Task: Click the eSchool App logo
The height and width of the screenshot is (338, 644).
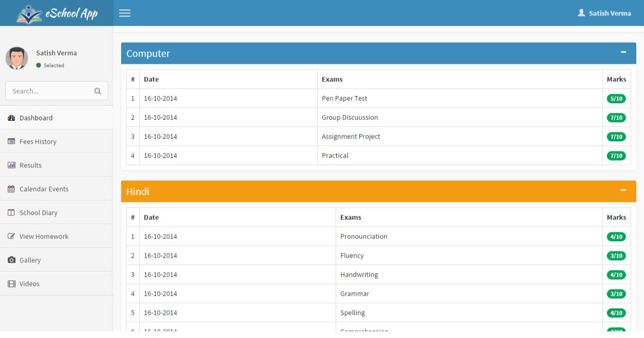Action: tap(57, 13)
